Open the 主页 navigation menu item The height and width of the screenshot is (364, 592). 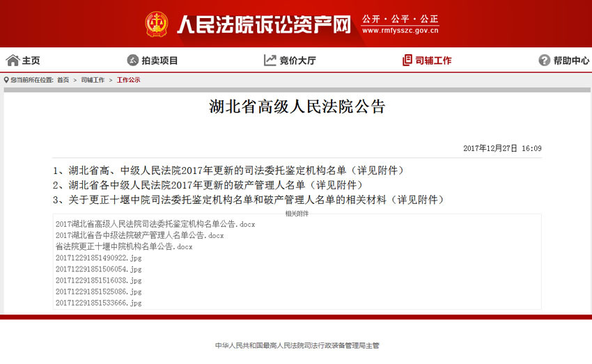(31, 61)
